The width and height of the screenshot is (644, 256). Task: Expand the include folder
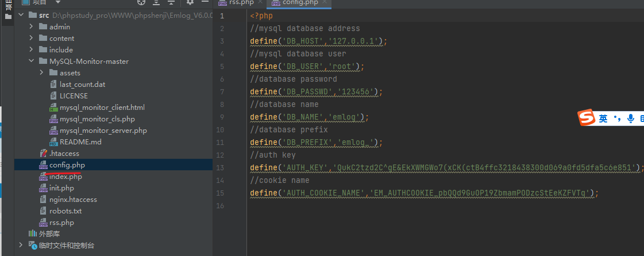[31, 50]
